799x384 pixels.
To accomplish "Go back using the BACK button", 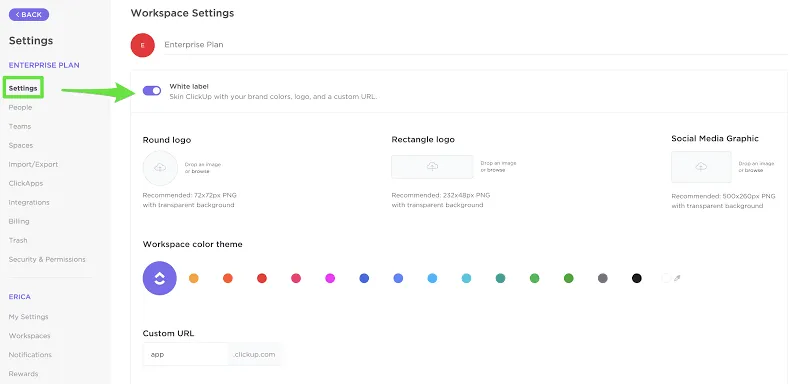I will (29, 14).
